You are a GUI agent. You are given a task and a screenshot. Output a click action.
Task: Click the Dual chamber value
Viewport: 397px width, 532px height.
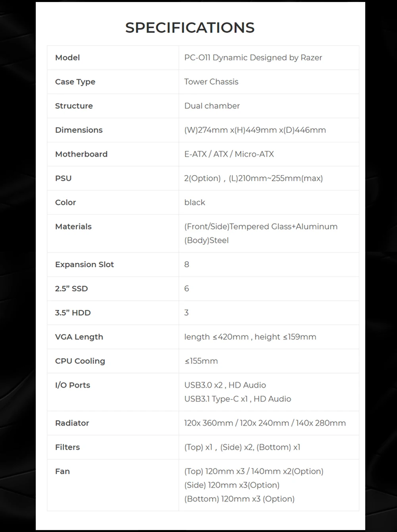[x=212, y=106]
